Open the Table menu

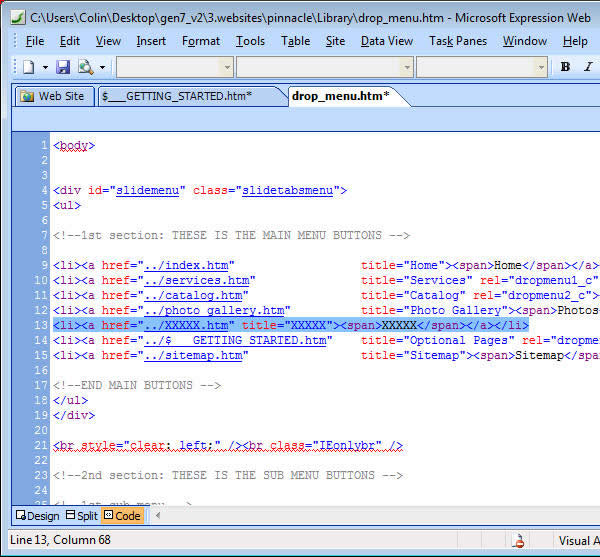click(295, 41)
